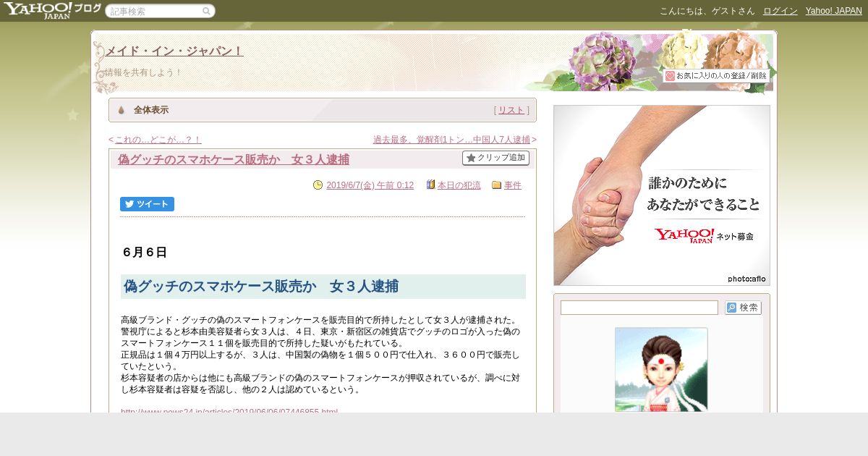
Task: Click the こんにちは、ゲストさん greeting
Action: [707, 11]
